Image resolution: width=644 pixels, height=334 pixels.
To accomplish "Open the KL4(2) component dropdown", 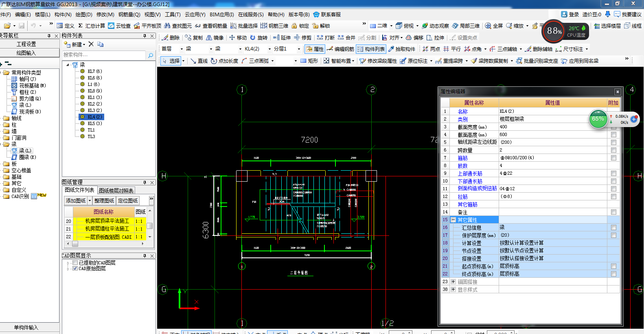I will click(x=269, y=49).
